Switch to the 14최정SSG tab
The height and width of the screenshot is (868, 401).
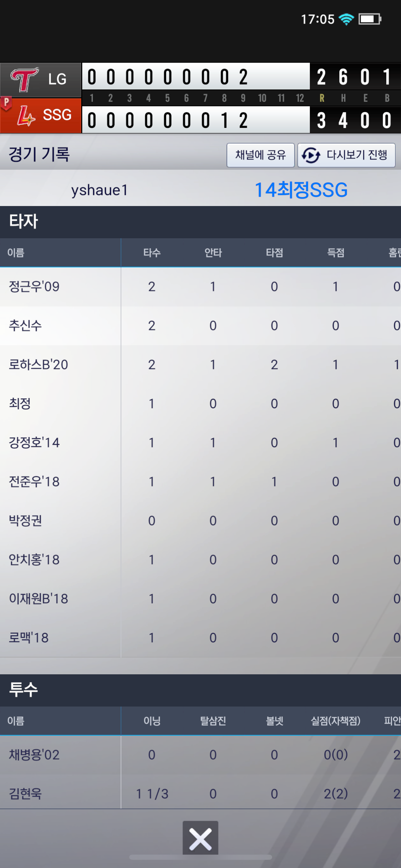(x=301, y=190)
